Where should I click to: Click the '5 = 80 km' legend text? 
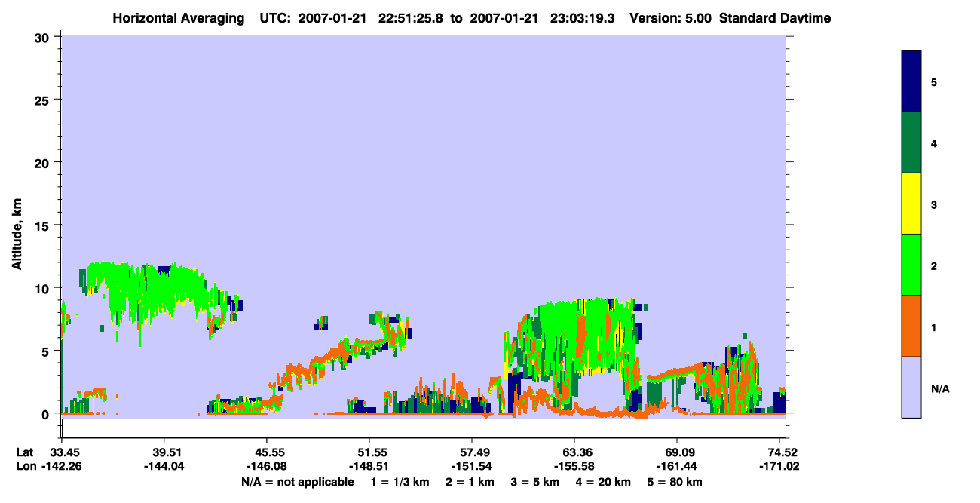point(676,481)
